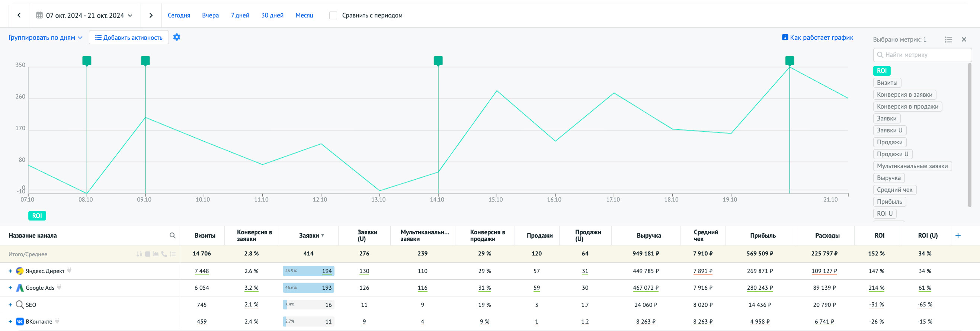Click 'Добавить активность' button
The image size is (980, 331).
tap(129, 37)
